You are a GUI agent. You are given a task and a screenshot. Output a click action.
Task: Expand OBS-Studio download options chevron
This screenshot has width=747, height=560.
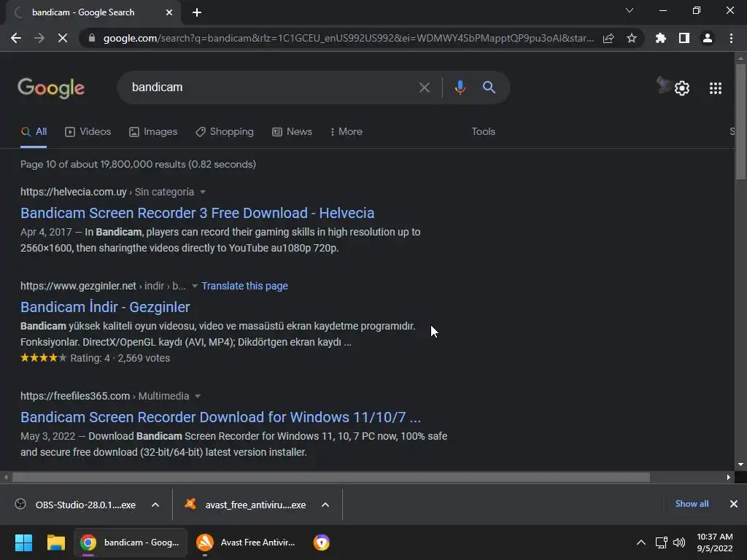(155, 505)
